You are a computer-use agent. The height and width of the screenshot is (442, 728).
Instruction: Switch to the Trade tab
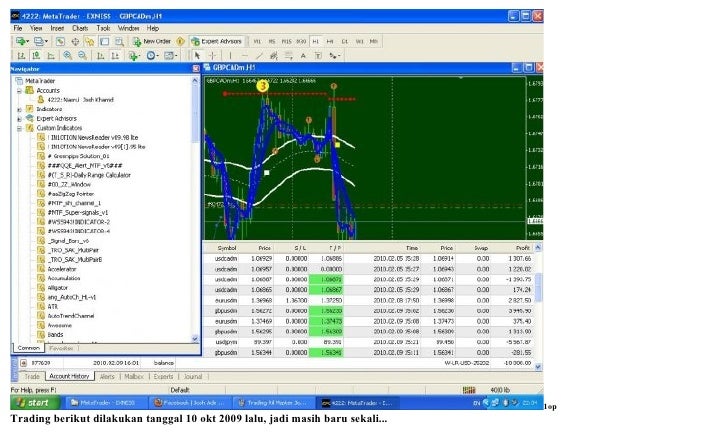[x=32, y=377]
